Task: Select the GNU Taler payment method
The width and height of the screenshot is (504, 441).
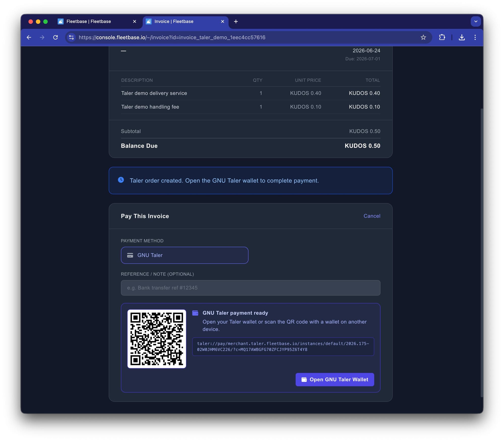Action: pos(184,255)
